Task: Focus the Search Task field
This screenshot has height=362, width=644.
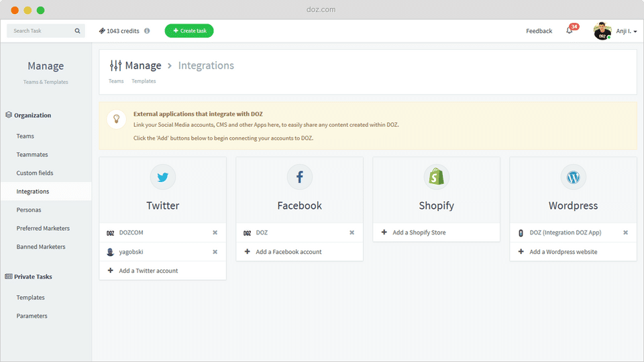Action: 42,31
